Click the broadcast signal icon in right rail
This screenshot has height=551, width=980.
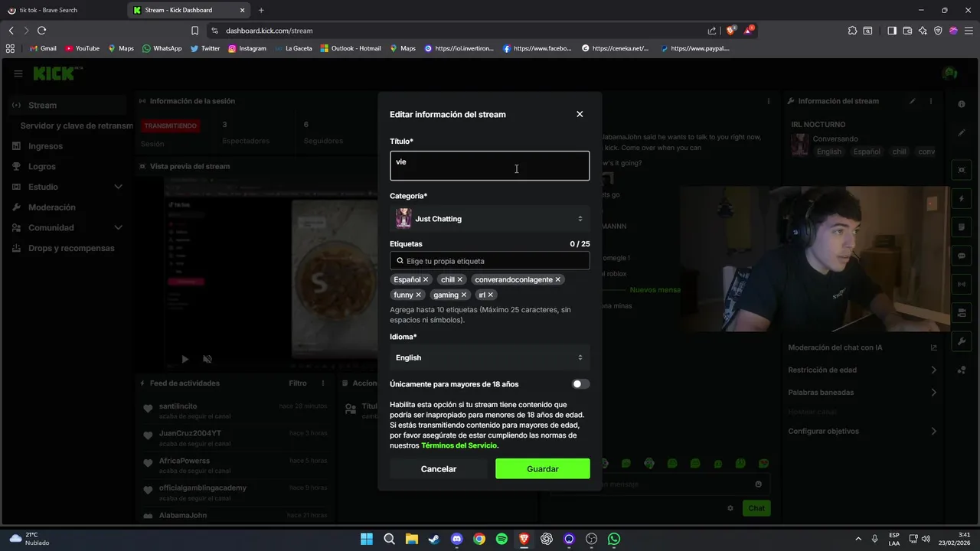[x=962, y=285]
